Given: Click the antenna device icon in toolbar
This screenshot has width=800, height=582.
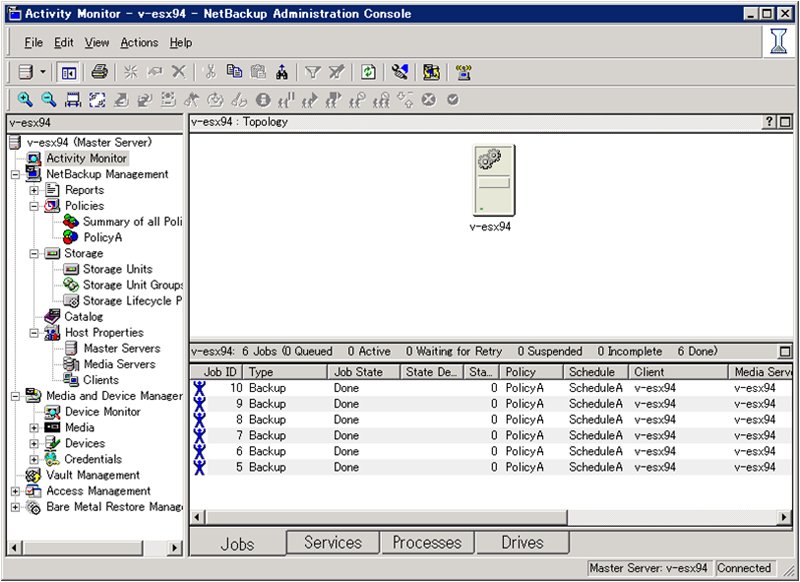Looking at the screenshot, I should [463, 72].
